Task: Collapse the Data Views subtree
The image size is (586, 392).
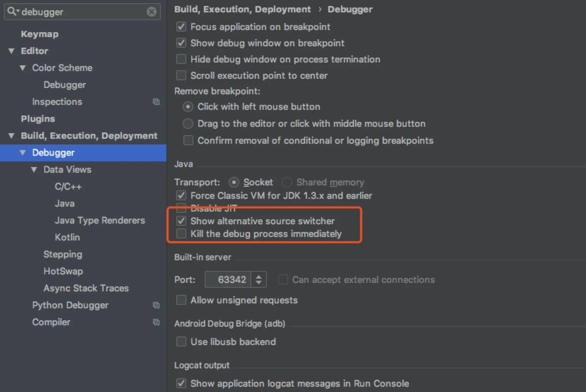Action: 34,170
